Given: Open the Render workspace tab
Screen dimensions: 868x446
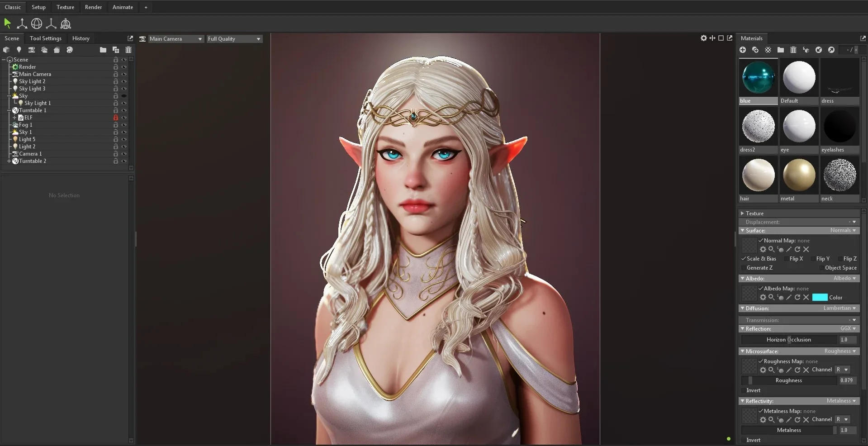Looking at the screenshot, I should [93, 7].
